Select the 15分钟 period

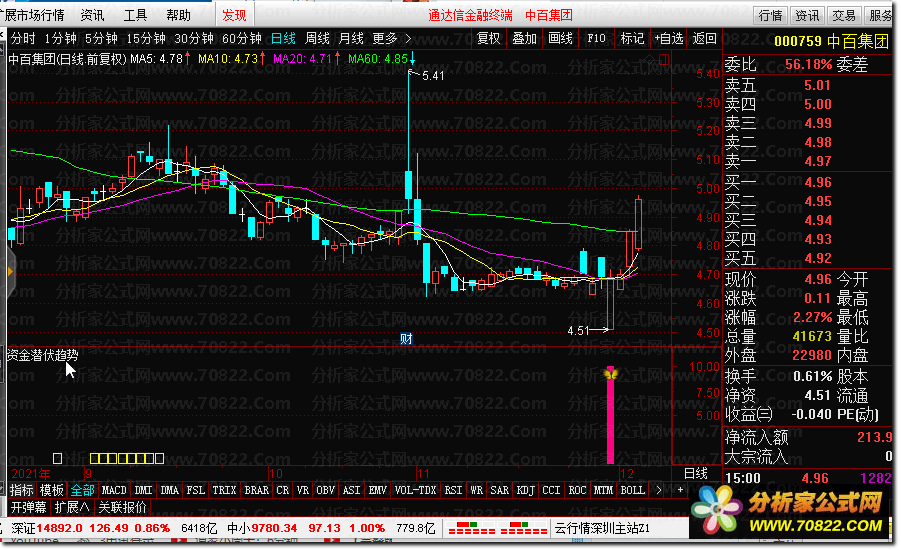(146, 39)
